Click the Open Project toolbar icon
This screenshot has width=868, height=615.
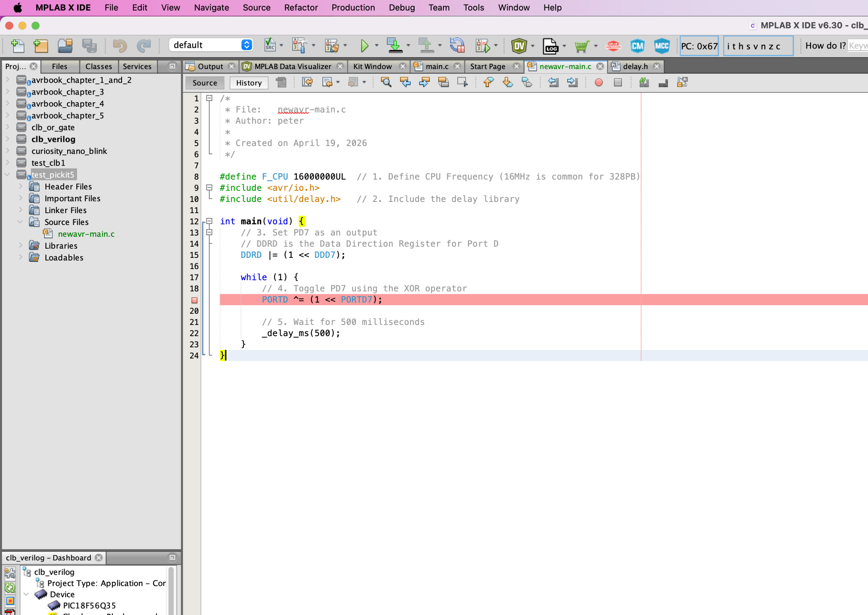tap(65, 46)
